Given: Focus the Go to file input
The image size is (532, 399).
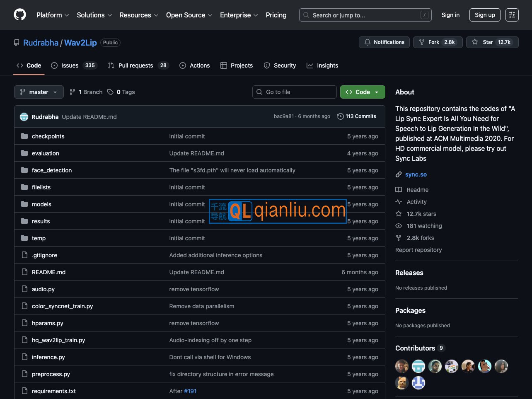Looking at the screenshot, I should click(295, 92).
